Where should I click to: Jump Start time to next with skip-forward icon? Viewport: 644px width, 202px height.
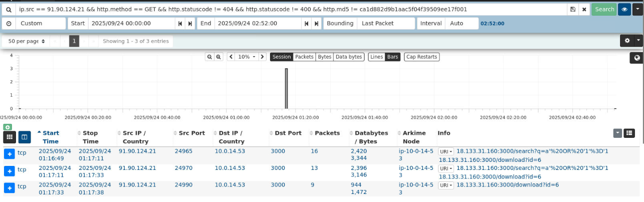point(190,24)
